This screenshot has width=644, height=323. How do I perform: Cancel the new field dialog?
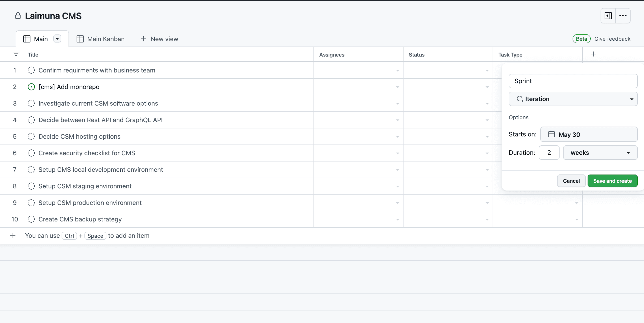pos(571,181)
